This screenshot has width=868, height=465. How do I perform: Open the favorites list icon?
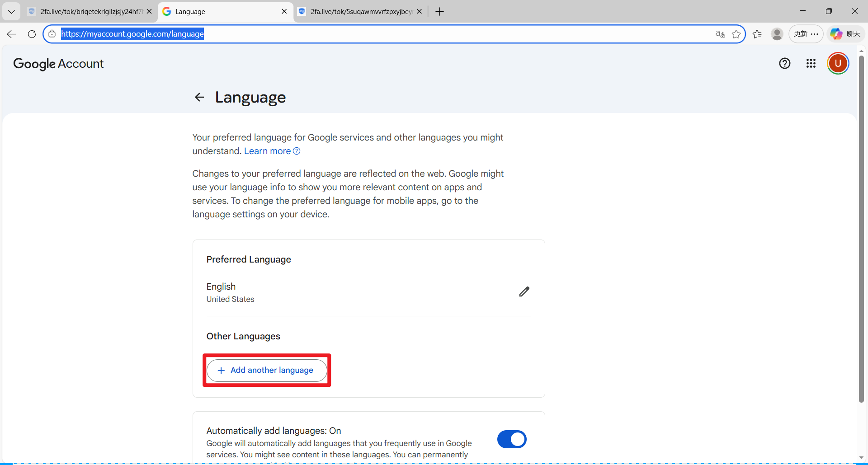coord(757,34)
